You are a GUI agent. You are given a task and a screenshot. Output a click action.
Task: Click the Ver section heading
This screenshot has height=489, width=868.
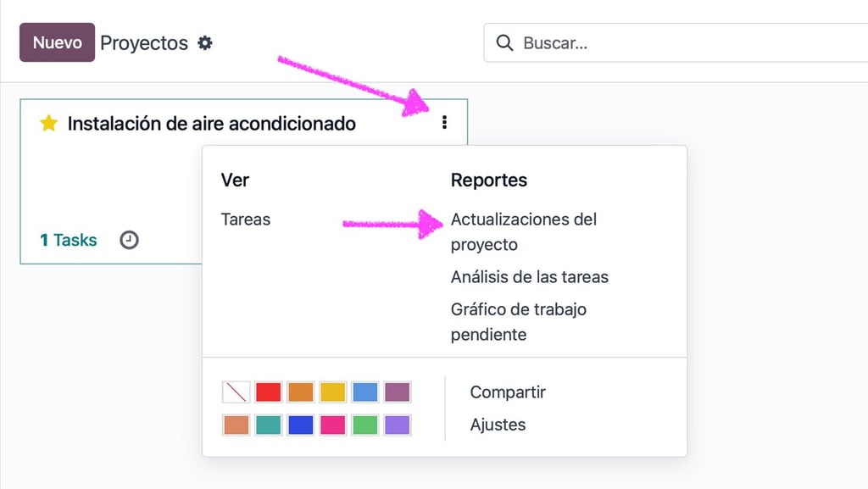[235, 180]
